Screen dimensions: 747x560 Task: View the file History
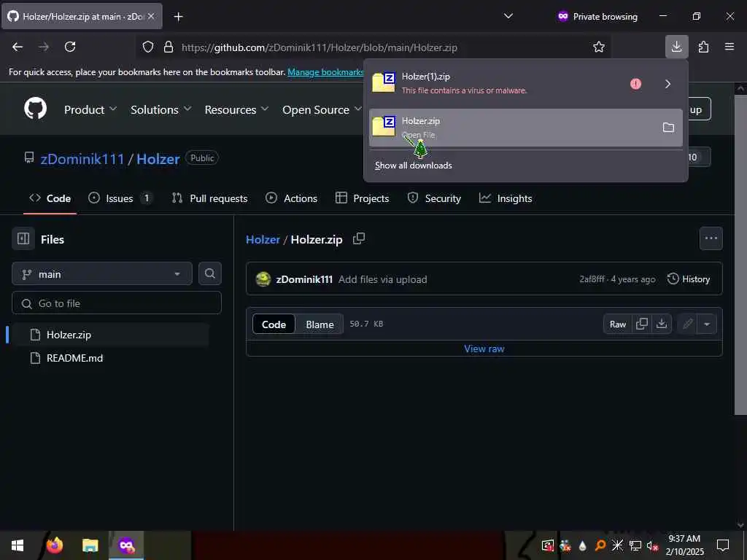[x=689, y=279]
